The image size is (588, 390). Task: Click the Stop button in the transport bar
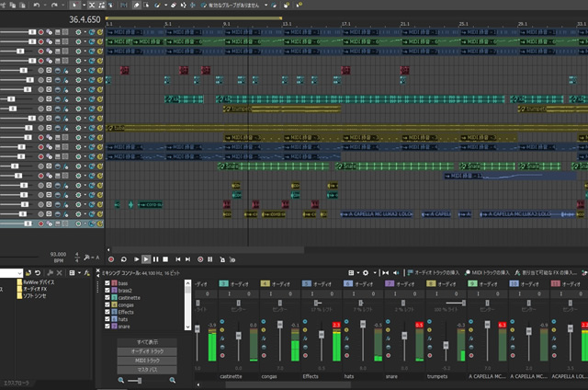tap(165, 259)
